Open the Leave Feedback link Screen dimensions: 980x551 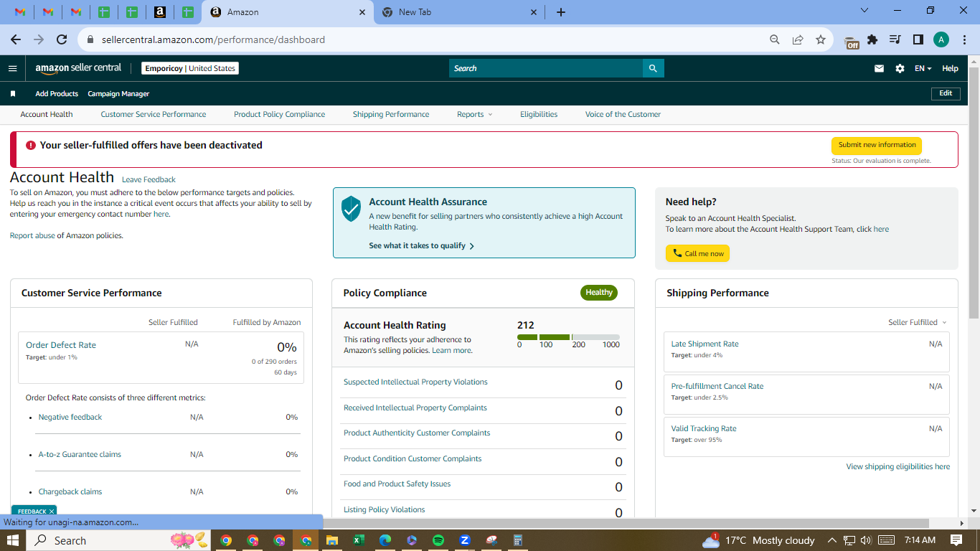[149, 179]
